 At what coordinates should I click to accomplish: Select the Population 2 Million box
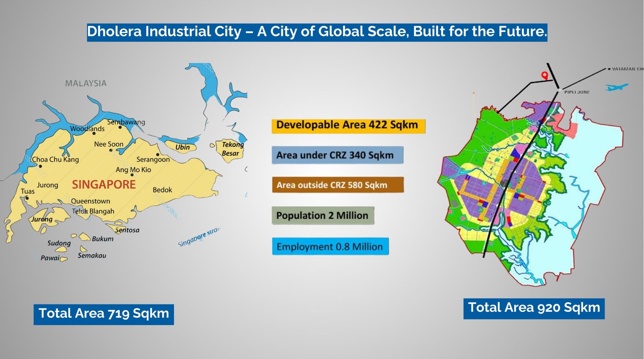[323, 216]
